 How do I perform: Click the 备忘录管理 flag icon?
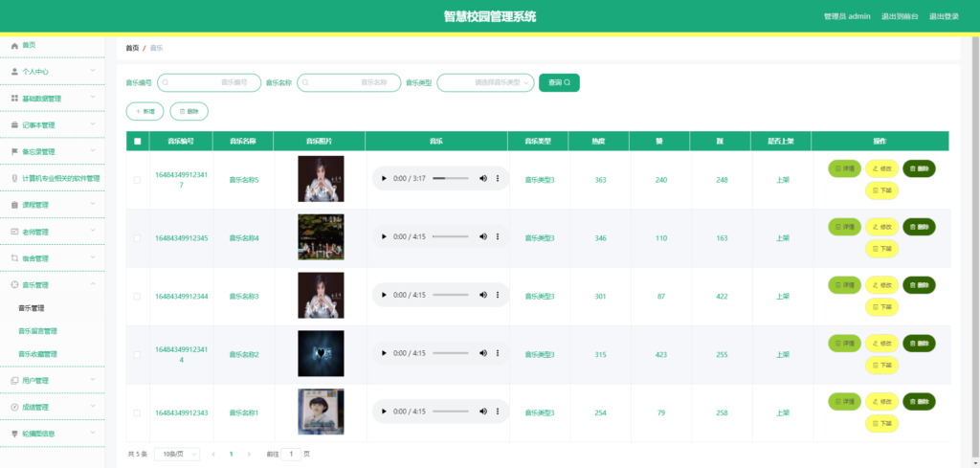point(15,152)
